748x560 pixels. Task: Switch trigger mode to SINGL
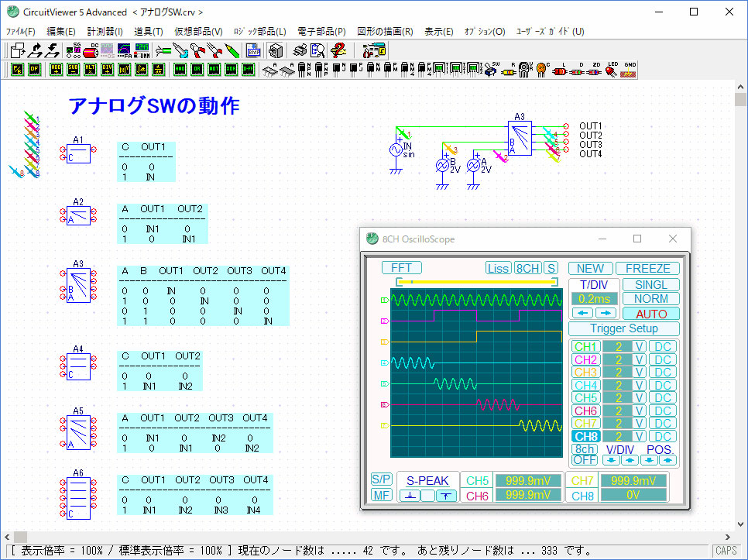click(x=650, y=285)
